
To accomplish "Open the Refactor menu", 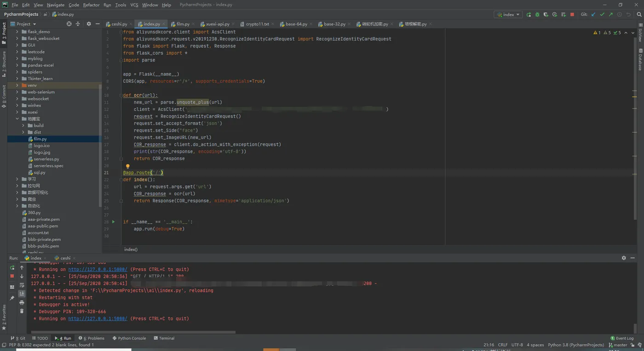I will pyautogui.click(x=91, y=5).
